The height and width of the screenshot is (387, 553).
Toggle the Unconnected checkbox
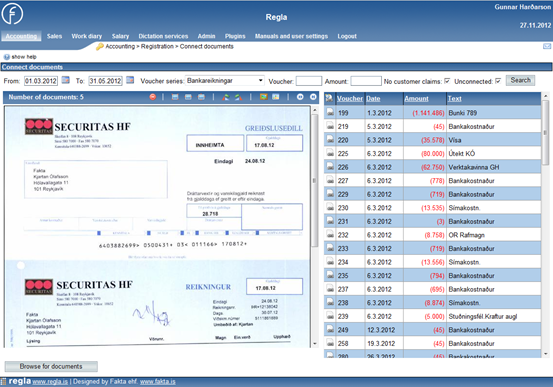click(498, 81)
